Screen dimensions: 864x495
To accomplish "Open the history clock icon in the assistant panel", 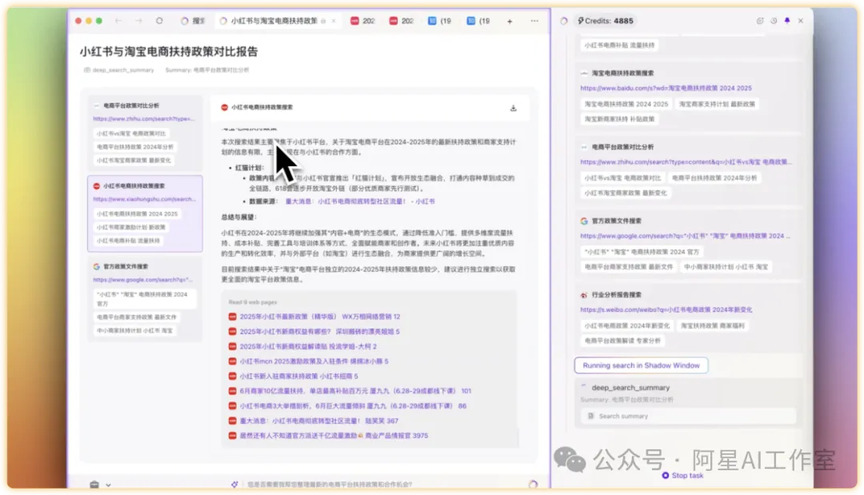I will click(x=774, y=21).
